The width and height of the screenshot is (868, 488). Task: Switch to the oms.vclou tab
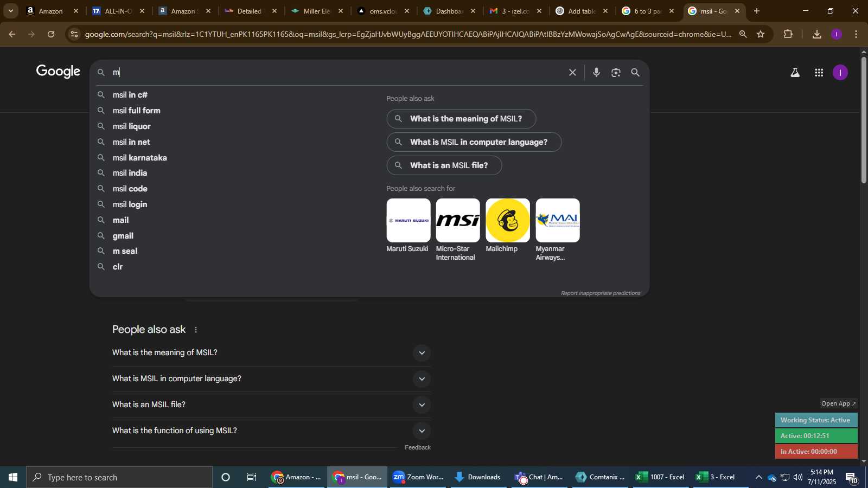pyautogui.click(x=383, y=11)
